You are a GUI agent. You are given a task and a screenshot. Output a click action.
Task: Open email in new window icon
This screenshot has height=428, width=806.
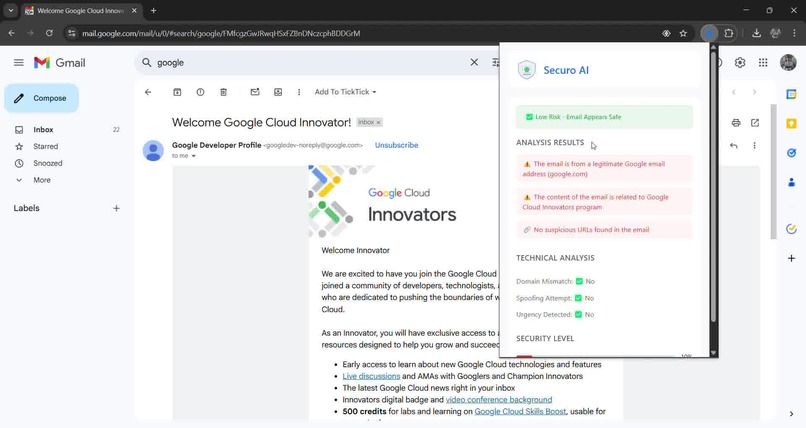coord(755,123)
